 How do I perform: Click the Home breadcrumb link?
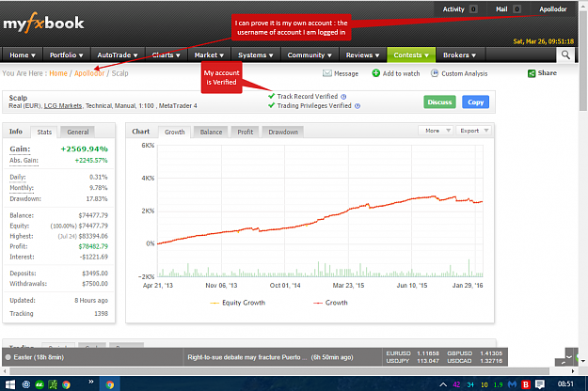coord(58,73)
